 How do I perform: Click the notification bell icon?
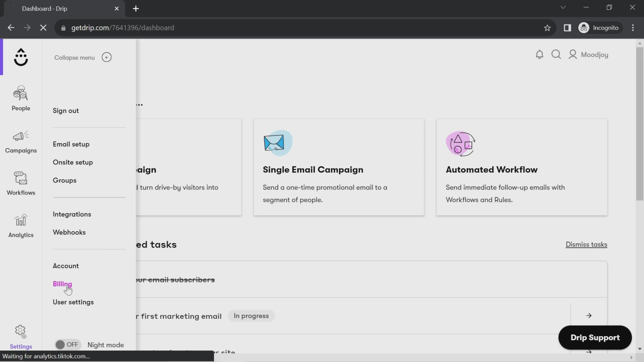pos(540,54)
